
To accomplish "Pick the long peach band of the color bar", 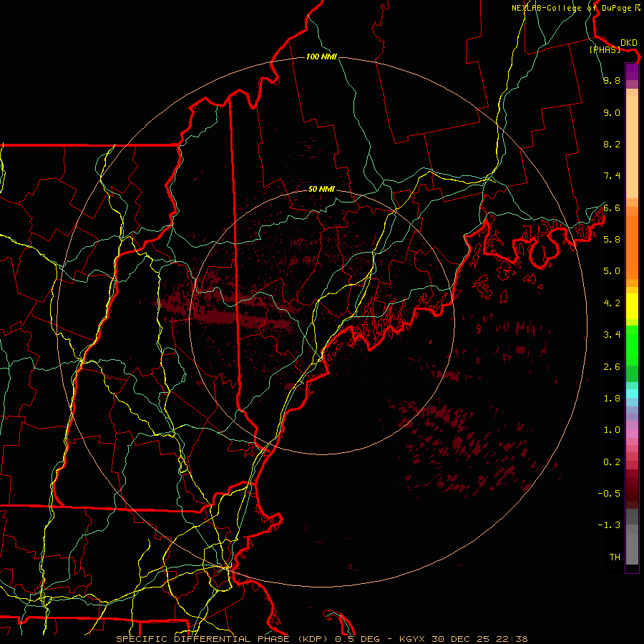I will point(632,147).
